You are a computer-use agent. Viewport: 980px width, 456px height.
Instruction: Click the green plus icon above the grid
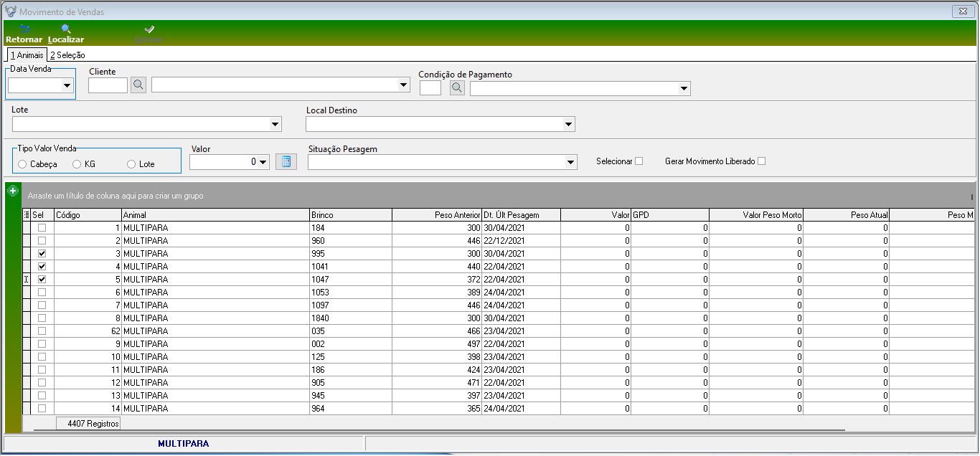pos(12,191)
